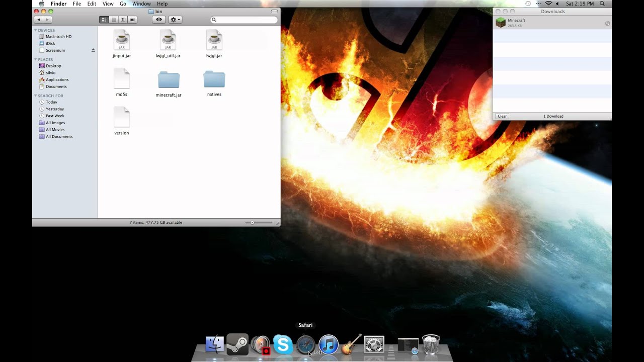Screen dimensions: 644x362
Task: Open the Trash in Dock
Action: (431, 345)
